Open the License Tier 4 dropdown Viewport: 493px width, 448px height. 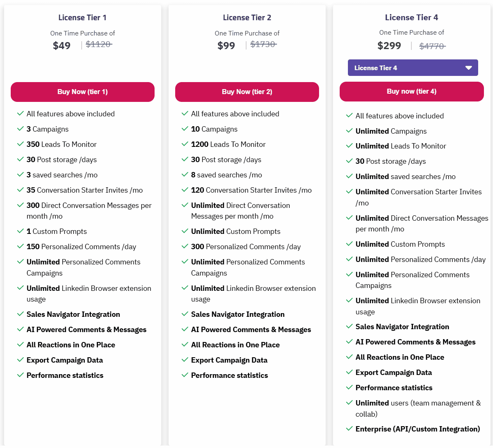[x=413, y=68]
